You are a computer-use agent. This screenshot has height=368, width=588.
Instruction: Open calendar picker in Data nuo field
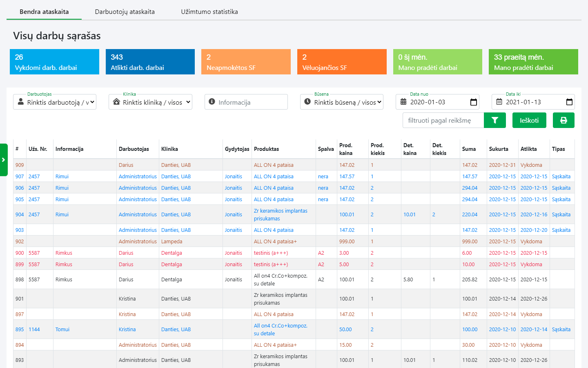[x=473, y=102]
